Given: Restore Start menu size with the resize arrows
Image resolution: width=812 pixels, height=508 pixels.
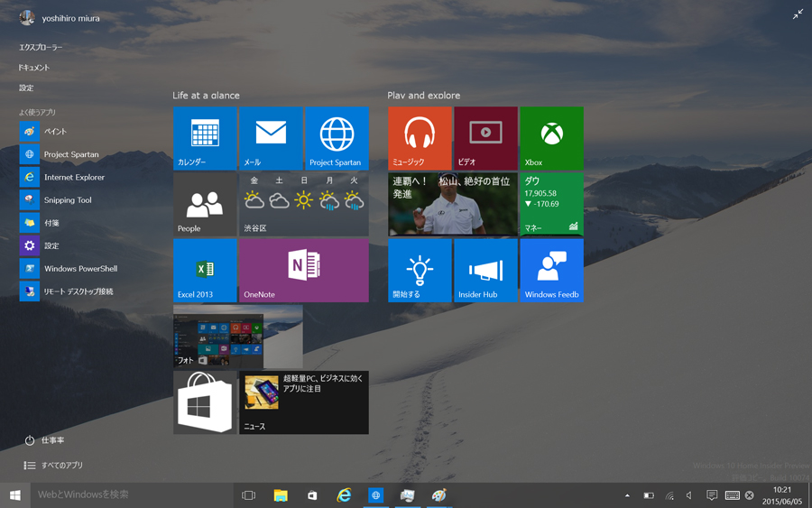Looking at the screenshot, I should 798,14.
